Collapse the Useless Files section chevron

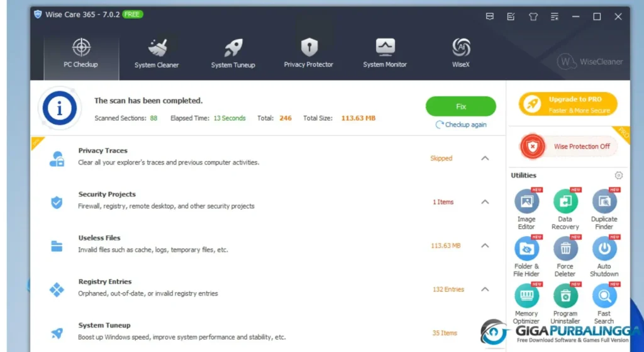[485, 246]
